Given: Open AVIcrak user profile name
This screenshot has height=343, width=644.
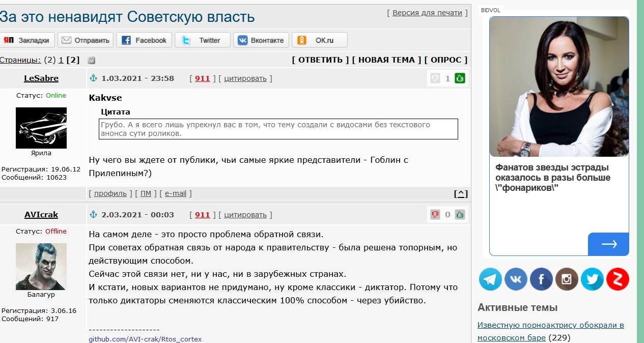Looking at the screenshot, I should click(x=41, y=215).
